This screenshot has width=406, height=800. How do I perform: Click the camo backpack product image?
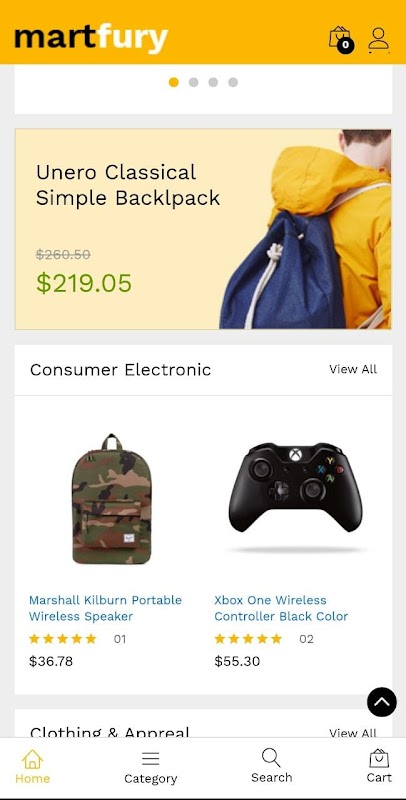[x=112, y=499]
